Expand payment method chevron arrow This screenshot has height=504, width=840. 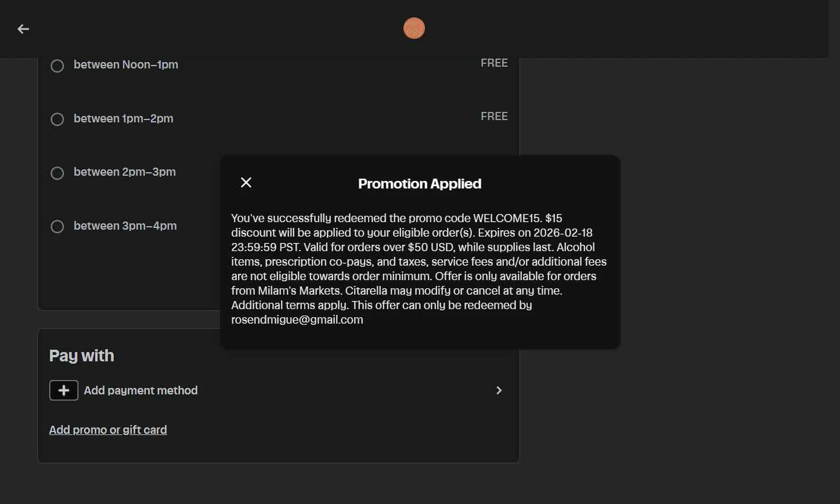tap(499, 390)
